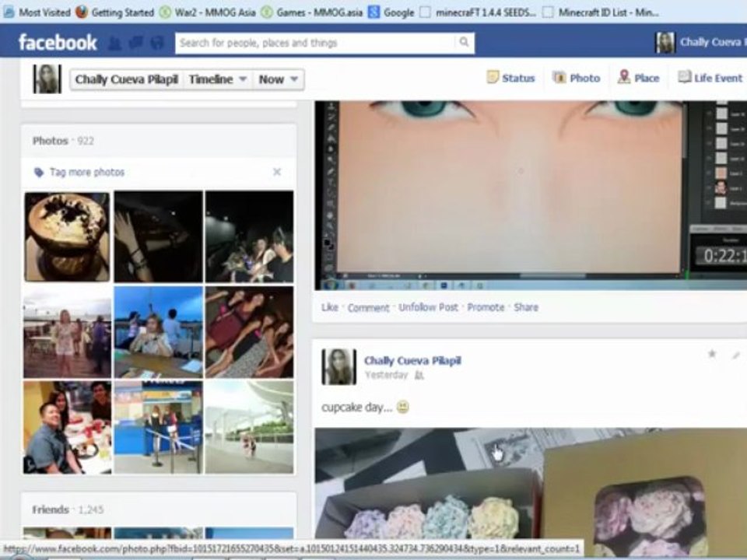This screenshot has width=747, height=560.
Task: Open the Facebook messages icon
Action: [135, 44]
